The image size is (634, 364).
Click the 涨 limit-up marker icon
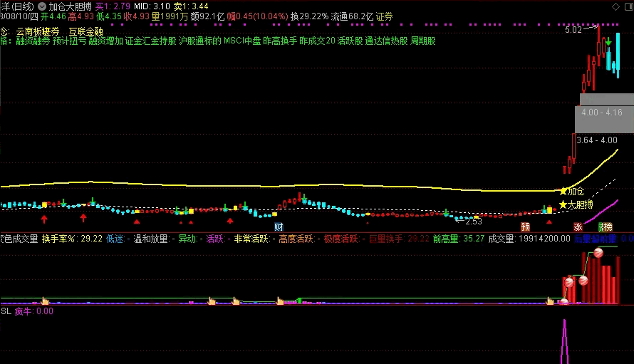pyautogui.click(x=578, y=227)
